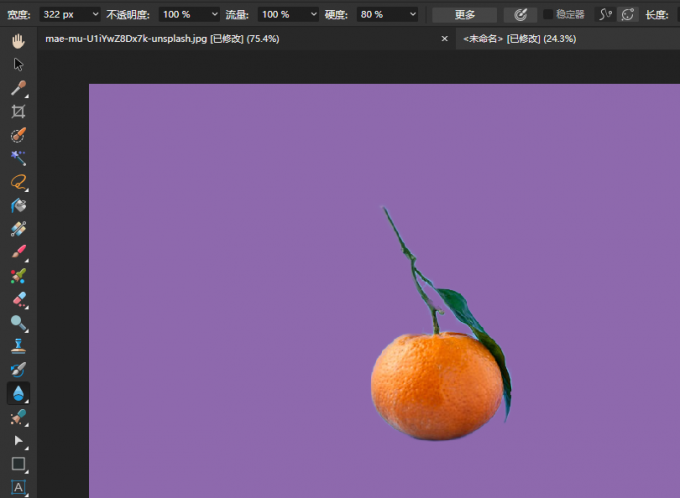Open the 宽度 width dropdown arrow
The height and width of the screenshot is (498, 680).
95,14
